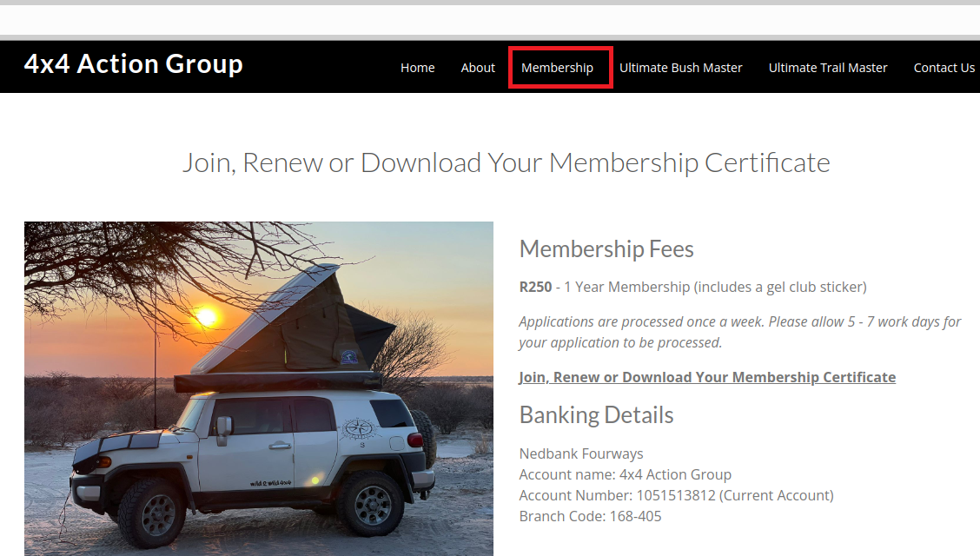Click the Membership Fees heading
Viewport: 980px width, 556px height.
tap(606, 249)
